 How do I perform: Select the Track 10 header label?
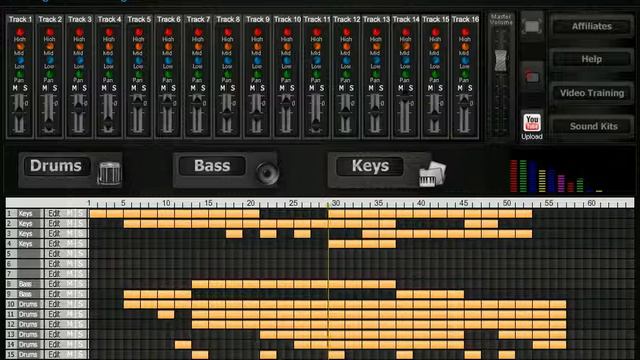click(287, 19)
